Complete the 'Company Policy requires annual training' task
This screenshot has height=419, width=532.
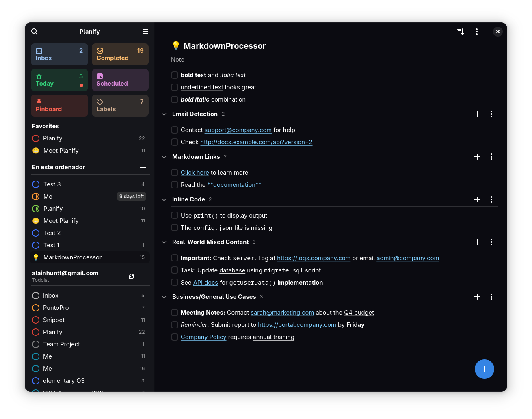point(175,337)
